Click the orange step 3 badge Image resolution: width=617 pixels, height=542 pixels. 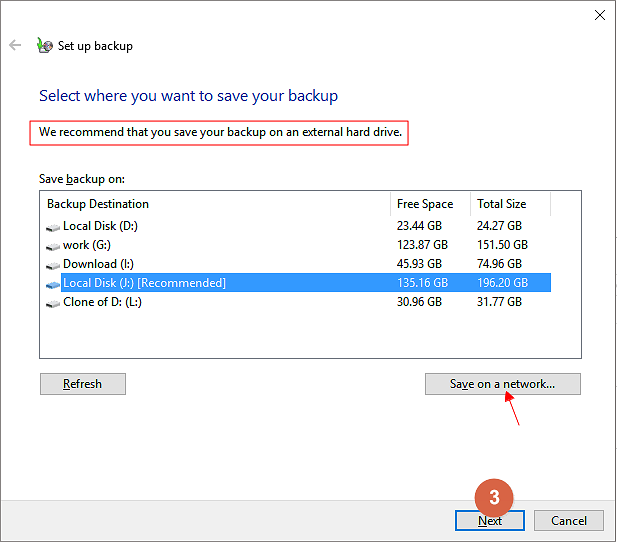[494, 497]
